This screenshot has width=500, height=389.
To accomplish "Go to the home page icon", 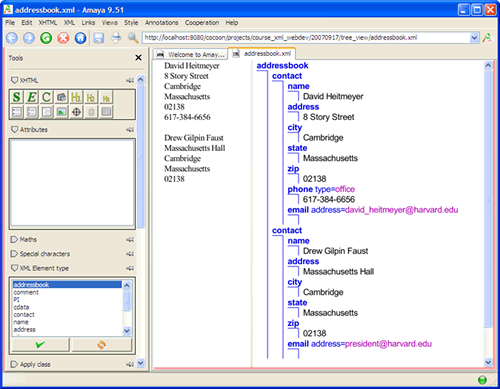I will (80, 38).
